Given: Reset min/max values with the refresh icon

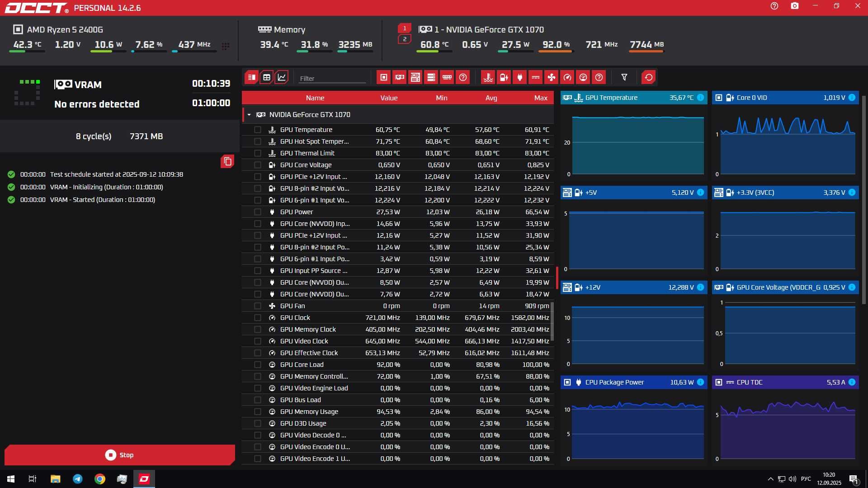Looking at the screenshot, I should click(x=649, y=77).
